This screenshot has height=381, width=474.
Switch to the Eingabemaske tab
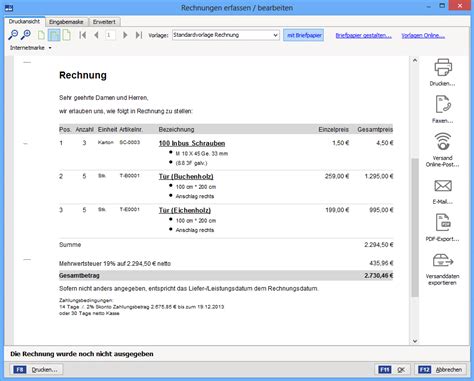pyautogui.click(x=66, y=22)
